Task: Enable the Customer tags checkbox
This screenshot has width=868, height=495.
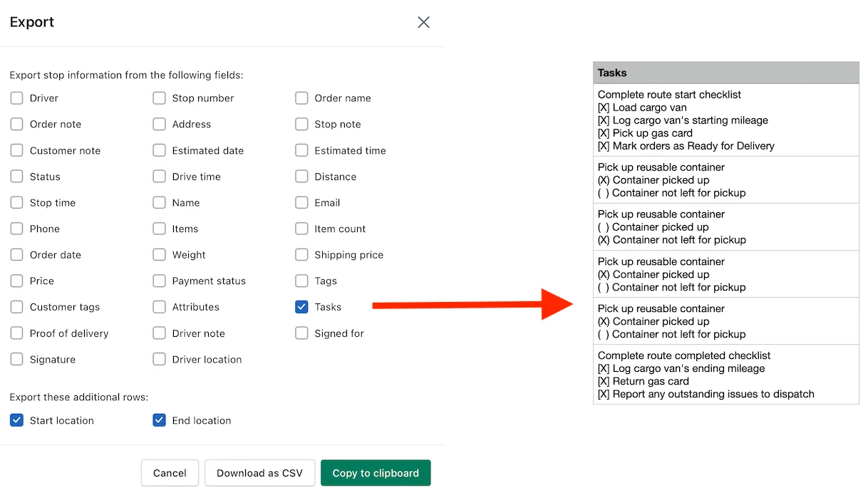Action: pos(16,307)
